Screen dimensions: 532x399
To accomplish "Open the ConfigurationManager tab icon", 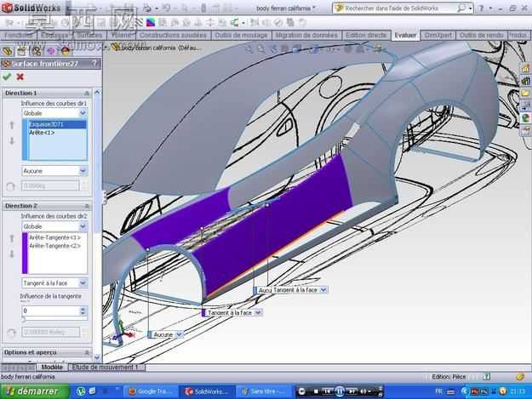I will (37, 51).
